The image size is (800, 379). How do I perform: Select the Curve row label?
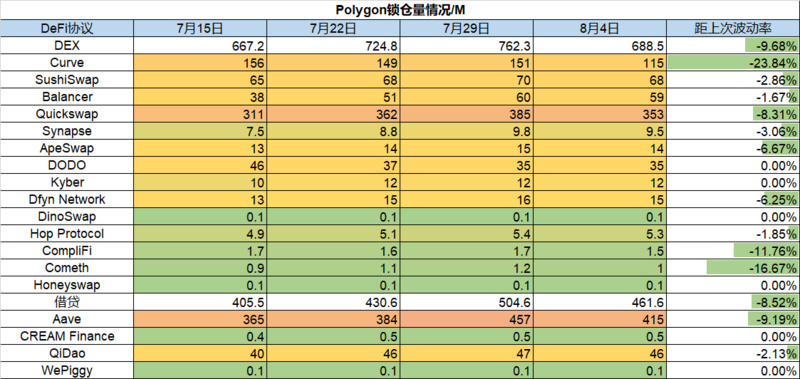click(67, 63)
